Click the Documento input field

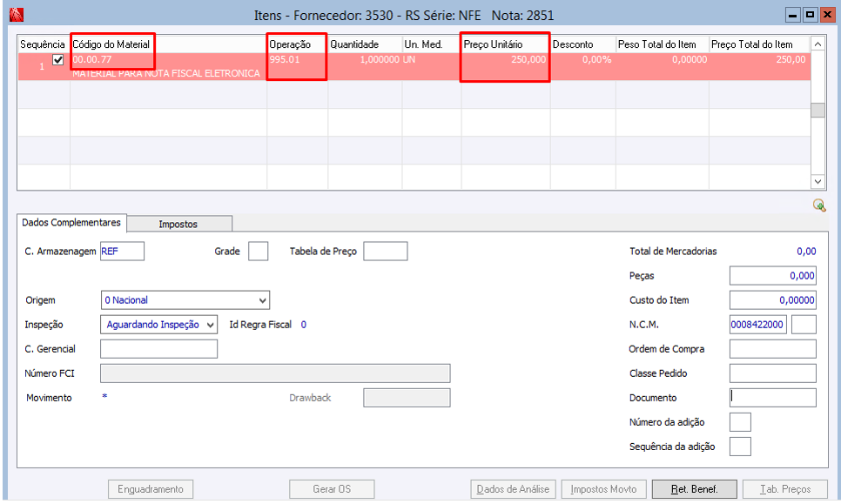click(773, 398)
